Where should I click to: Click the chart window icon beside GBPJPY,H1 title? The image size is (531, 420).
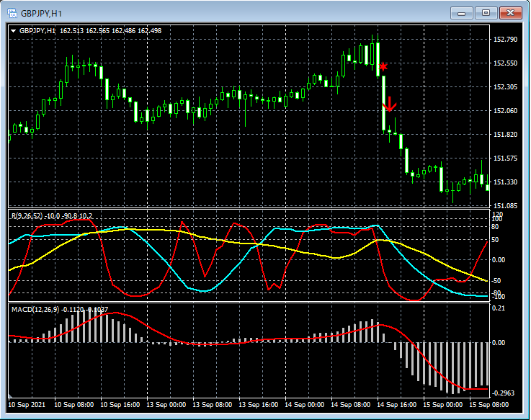(x=12, y=13)
